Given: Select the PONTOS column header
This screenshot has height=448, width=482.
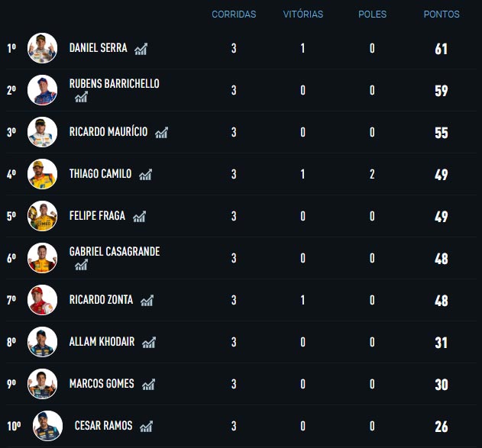Looking at the screenshot, I should coord(442,15).
